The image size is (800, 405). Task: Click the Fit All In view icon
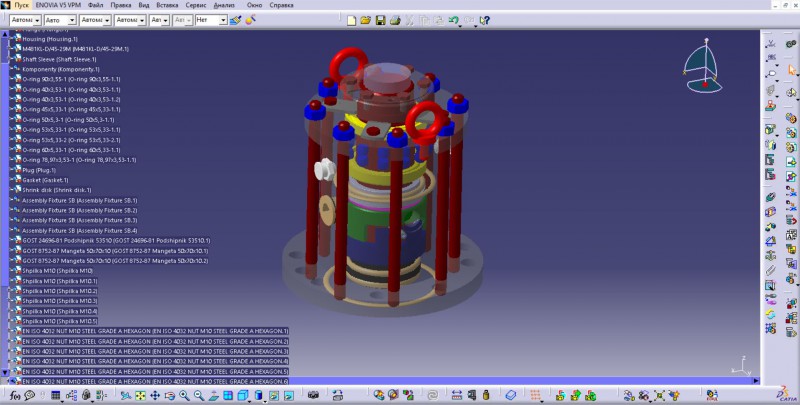coord(140,395)
